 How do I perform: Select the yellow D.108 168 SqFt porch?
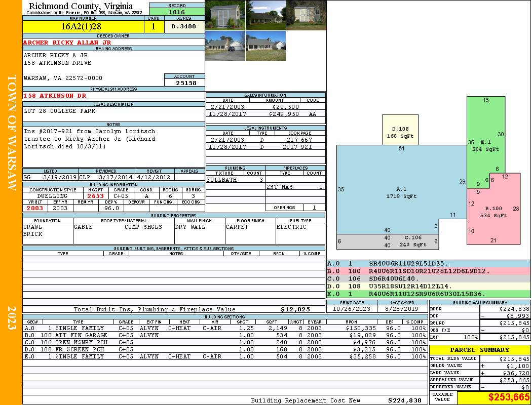400,133
